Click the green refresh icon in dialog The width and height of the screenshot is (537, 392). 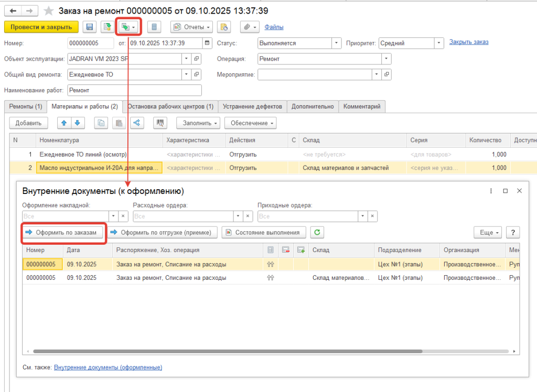pos(316,232)
